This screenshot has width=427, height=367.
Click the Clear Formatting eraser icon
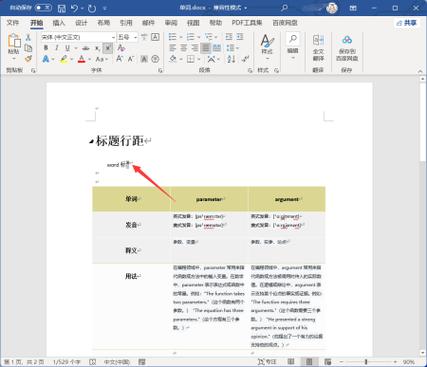[x=121, y=48]
